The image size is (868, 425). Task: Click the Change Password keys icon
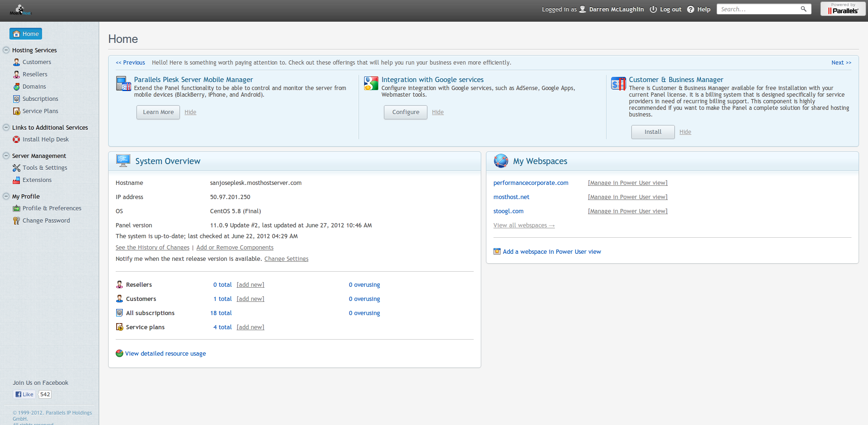point(17,221)
